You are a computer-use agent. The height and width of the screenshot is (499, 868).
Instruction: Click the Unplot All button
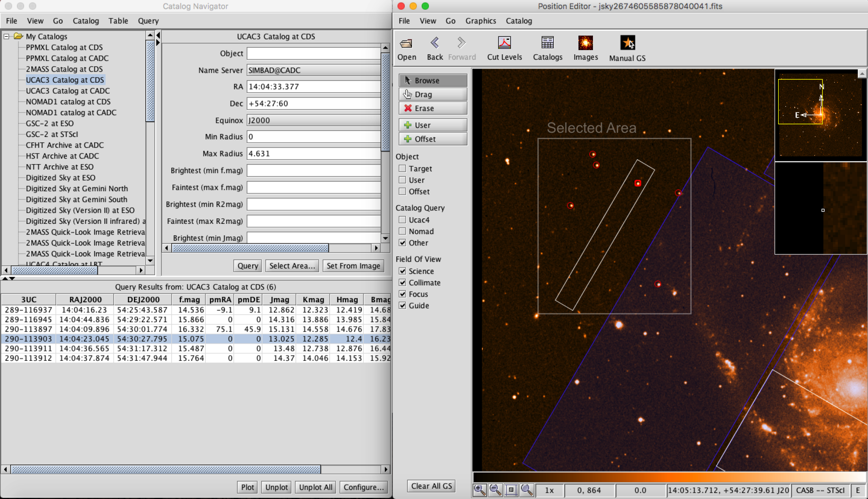315,487
